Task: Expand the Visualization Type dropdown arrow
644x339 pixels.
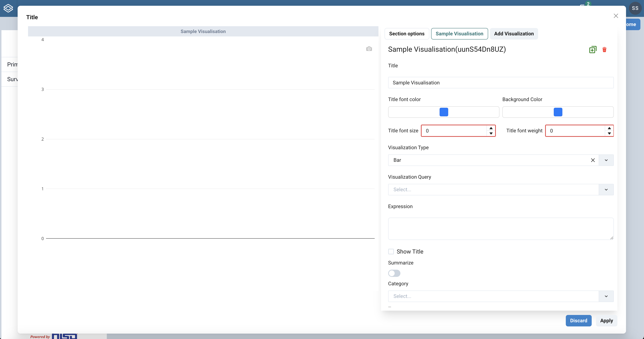Action: (606, 160)
